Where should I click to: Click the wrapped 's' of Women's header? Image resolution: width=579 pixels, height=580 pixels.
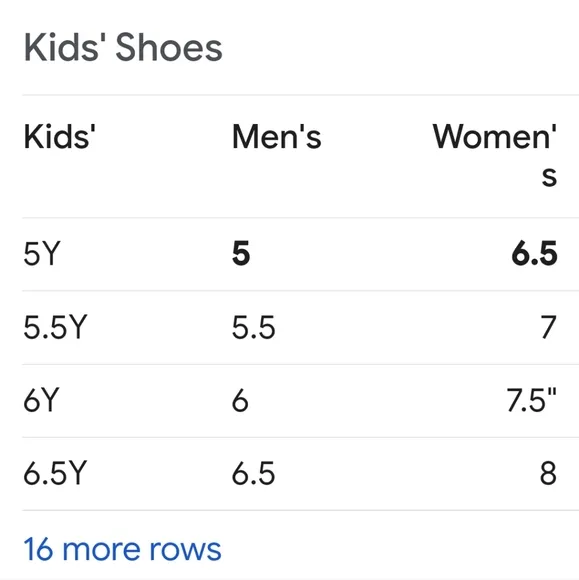pos(549,176)
